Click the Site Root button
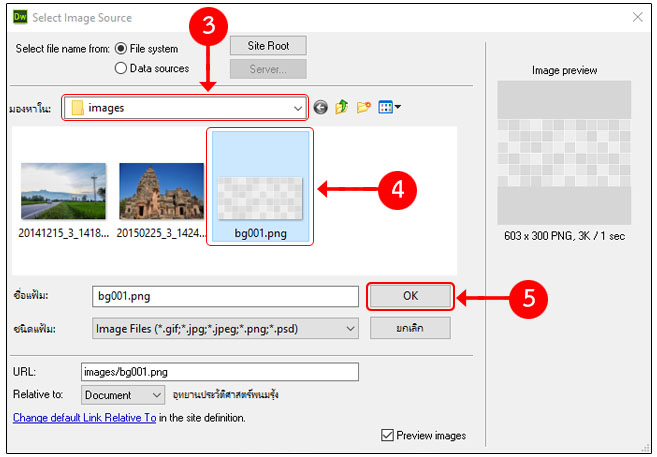The width and height of the screenshot is (657, 457). coord(268,46)
